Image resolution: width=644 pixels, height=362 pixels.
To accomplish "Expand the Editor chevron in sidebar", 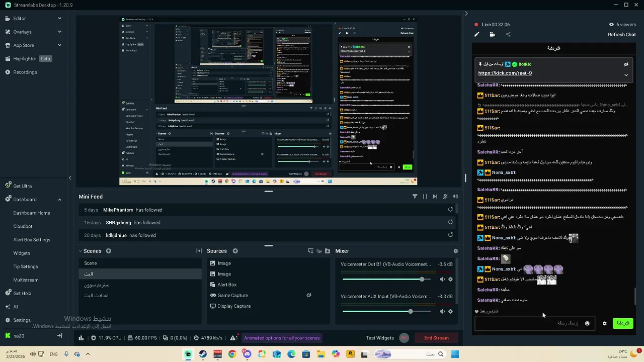I will (59, 19).
